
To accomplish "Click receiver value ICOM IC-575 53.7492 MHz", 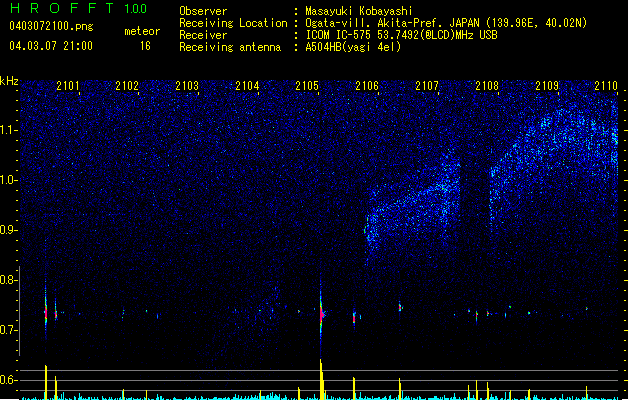I will pos(401,35).
